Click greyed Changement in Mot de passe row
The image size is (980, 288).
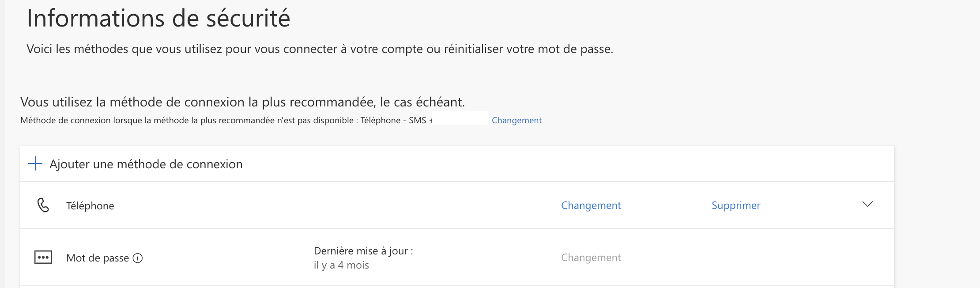coord(591,258)
